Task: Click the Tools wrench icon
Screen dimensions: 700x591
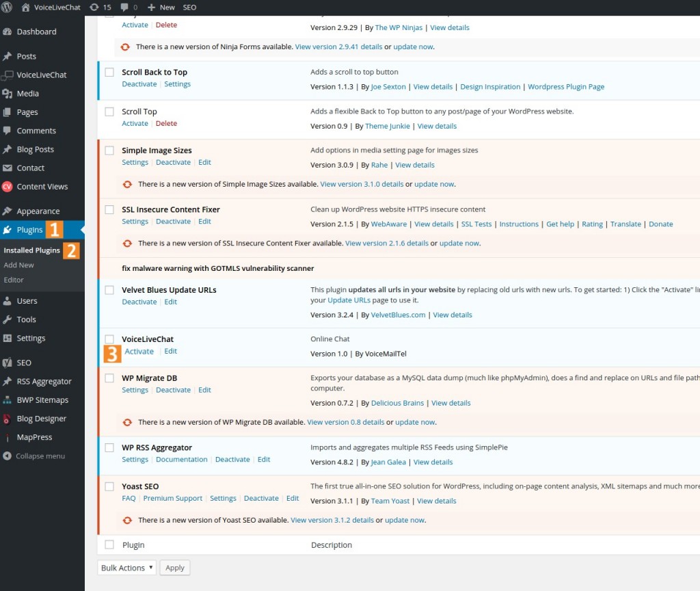Action: pyautogui.click(x=7, y=319)
